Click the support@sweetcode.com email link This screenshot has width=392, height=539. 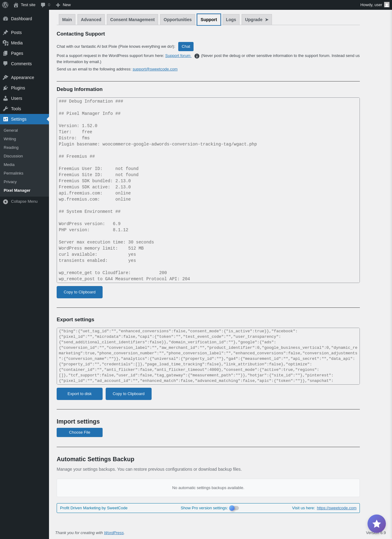click(x=155, y=69)
